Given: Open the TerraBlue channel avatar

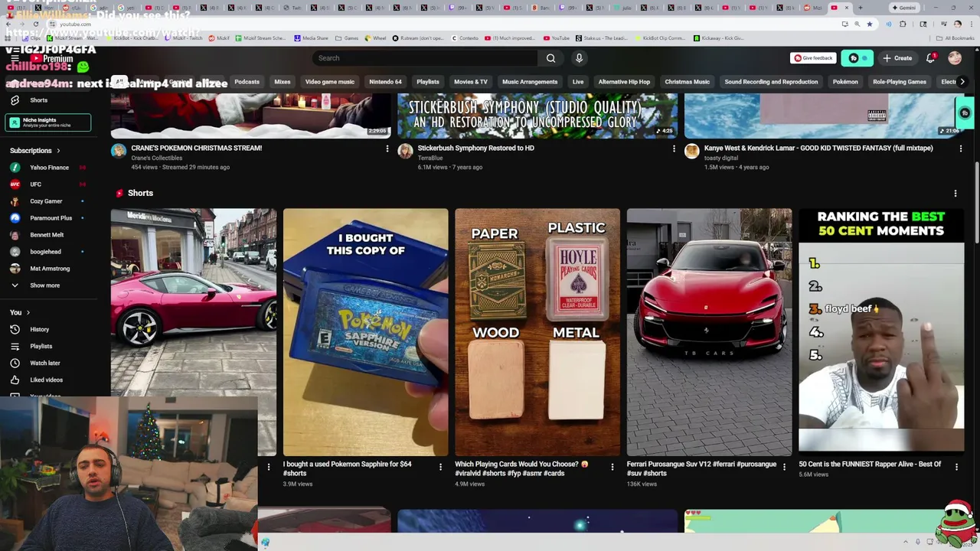Looking at the screenshot, I should pyautogui.click(x=405, y=151).
